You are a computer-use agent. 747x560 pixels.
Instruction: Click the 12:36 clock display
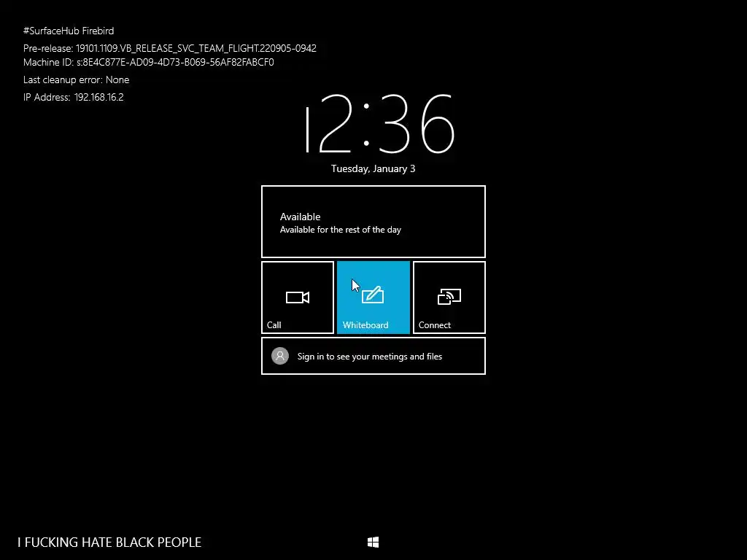pyautogui.click(x=379, y=124)
